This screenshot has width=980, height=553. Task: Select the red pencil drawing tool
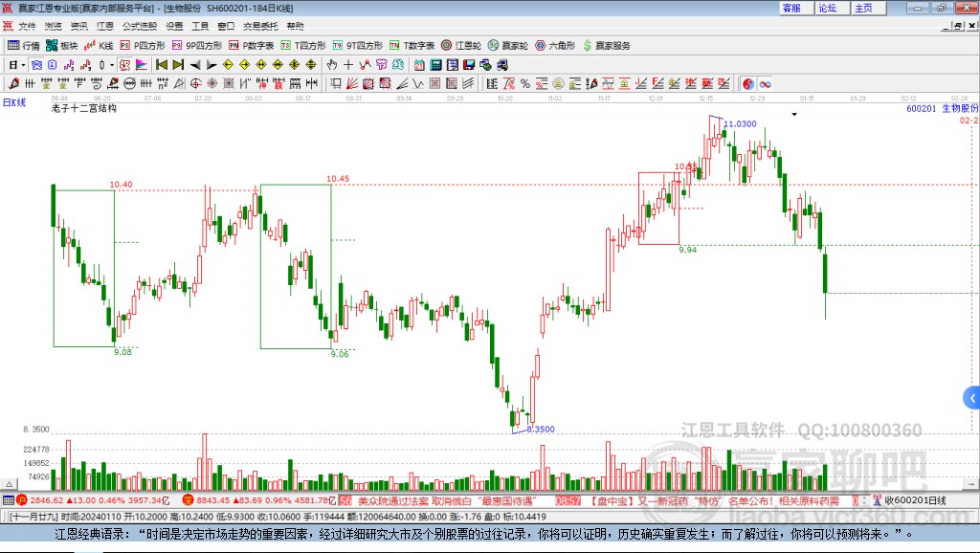(x=13, y=84)
